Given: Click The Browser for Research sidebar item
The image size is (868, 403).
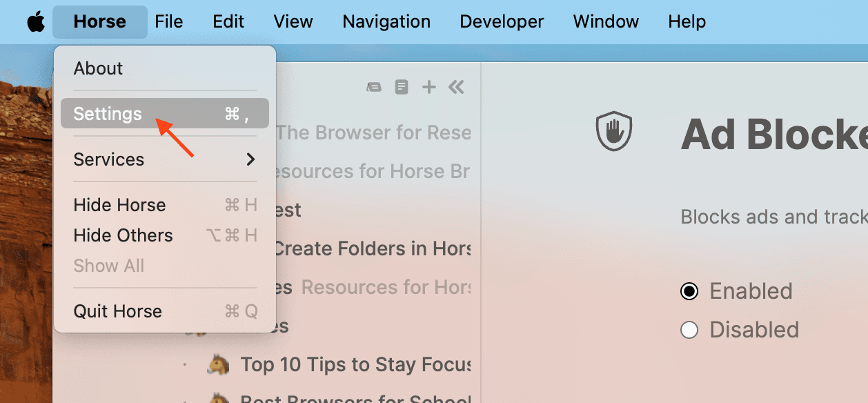Looking at the screenshot, I should click(373, 132).
